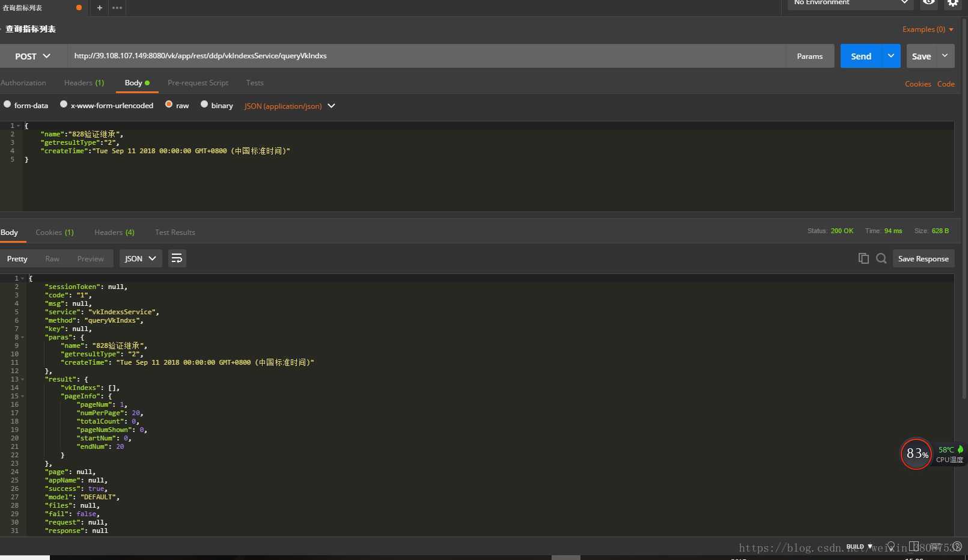Open keyboard shortcuts icon in status bar

click(x=936, y=547)
